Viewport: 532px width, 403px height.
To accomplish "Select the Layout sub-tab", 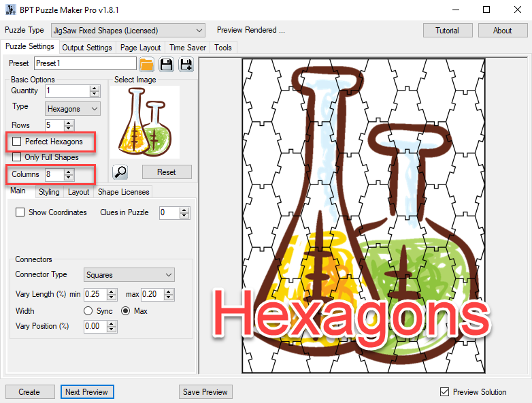I will [78, 192].
